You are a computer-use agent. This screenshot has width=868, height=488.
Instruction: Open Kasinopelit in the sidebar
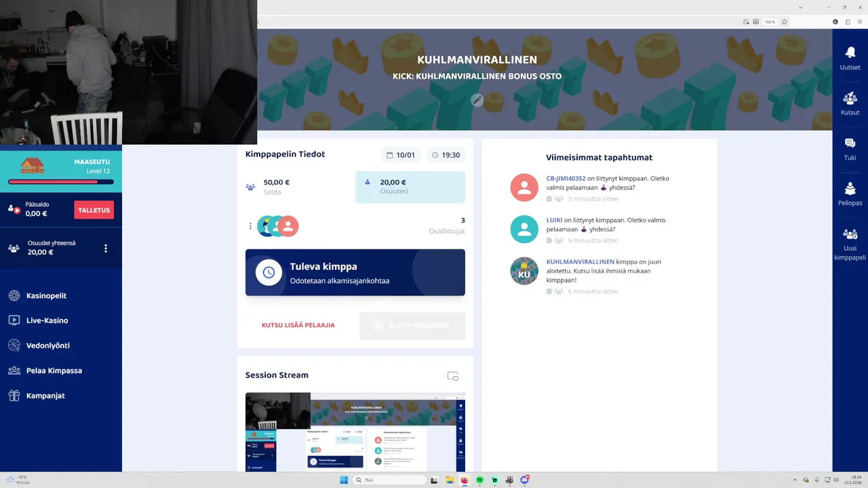(46, 296)
